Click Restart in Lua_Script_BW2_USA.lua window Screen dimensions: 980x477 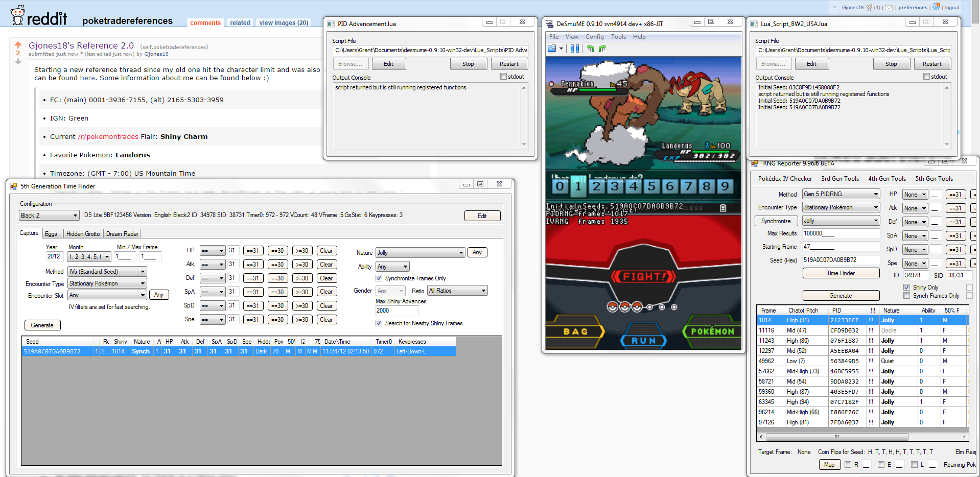coord(932,64)
